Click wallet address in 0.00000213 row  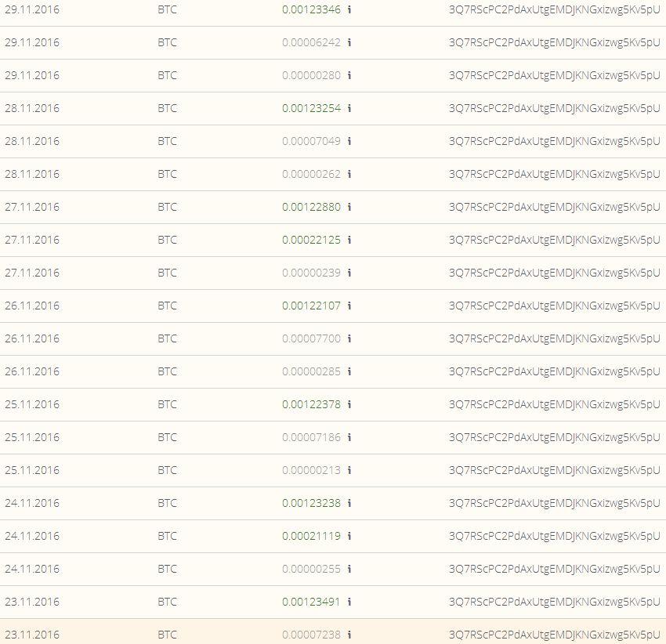[x=554, y=471]
